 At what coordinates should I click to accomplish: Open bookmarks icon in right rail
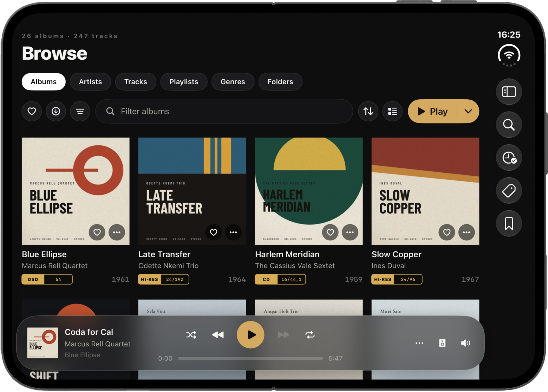click(509, 224)
